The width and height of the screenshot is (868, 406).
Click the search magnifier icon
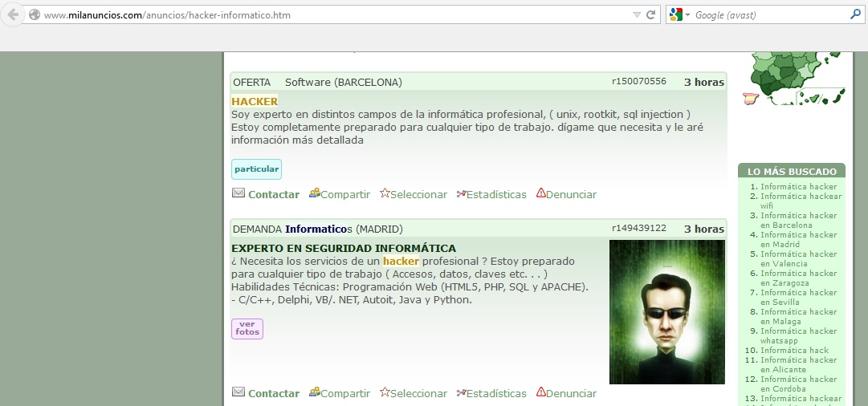854,15
